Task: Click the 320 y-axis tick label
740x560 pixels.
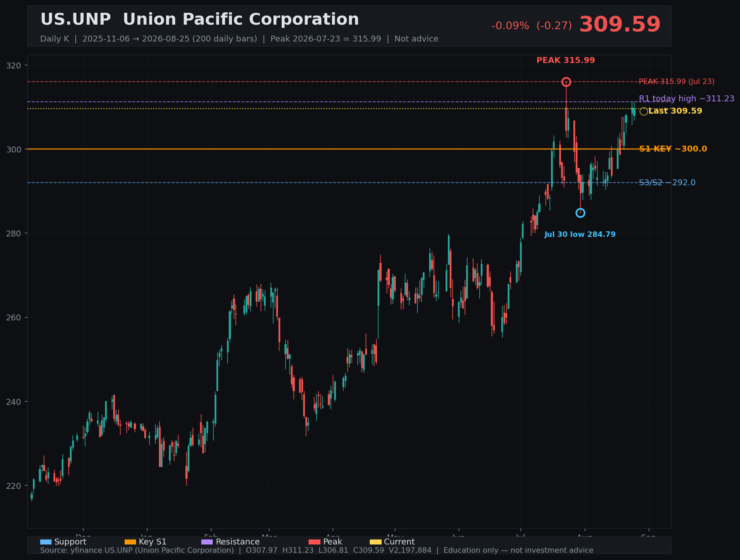Action: 14,66
